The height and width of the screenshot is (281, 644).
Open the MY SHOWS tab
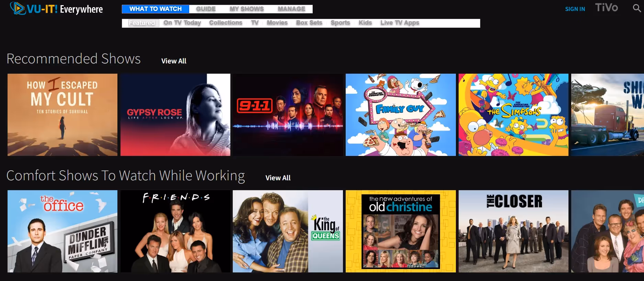point(247,9)
